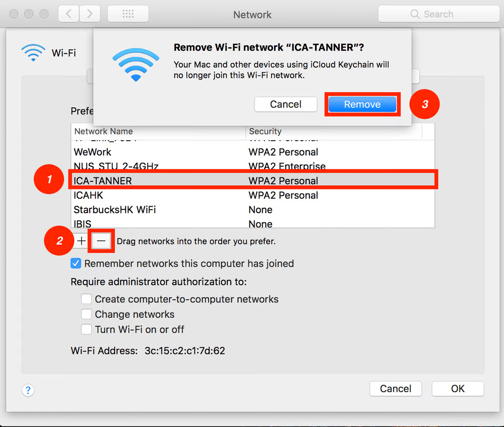Click the minus button to remove network
504x427 pixels.
pyautogui.click(x=101, y=241)
